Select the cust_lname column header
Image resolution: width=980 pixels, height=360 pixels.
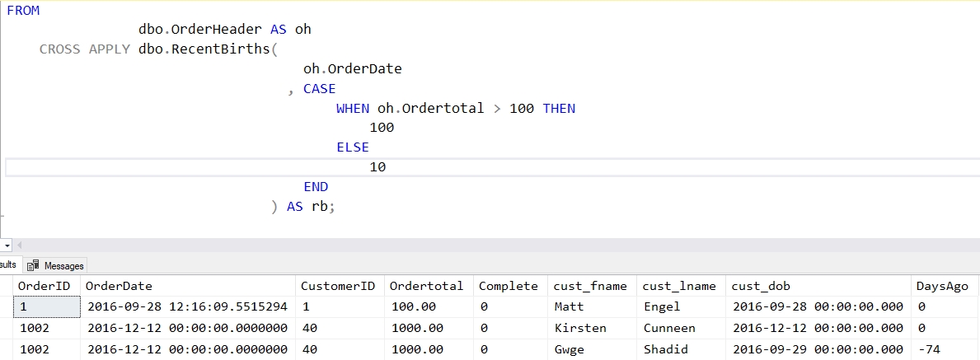pos(681,286)
